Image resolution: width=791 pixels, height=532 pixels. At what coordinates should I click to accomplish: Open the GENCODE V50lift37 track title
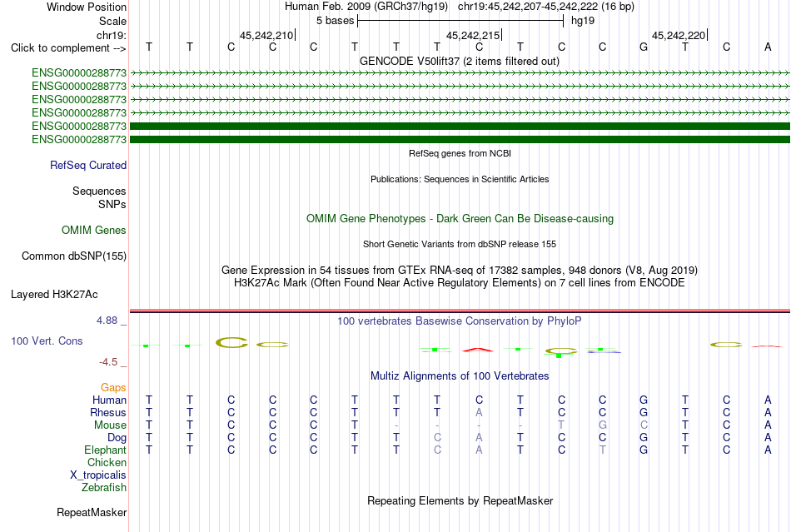pos(460,61)
